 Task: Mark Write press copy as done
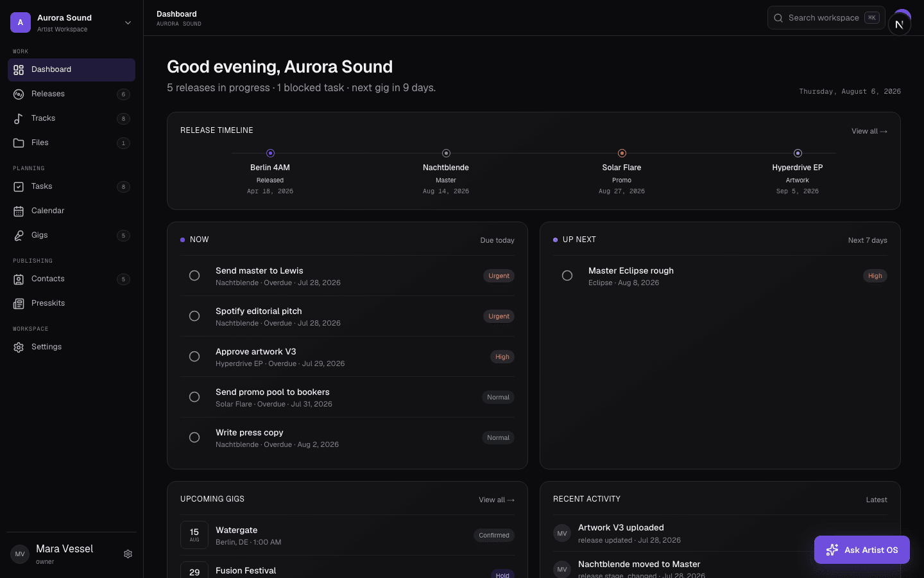pyautogui.click(x=194, y=437)
